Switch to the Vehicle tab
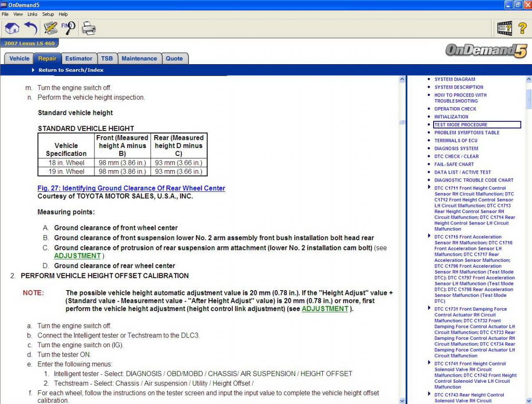Screen dimensions: 532x404 pos(20,58)
